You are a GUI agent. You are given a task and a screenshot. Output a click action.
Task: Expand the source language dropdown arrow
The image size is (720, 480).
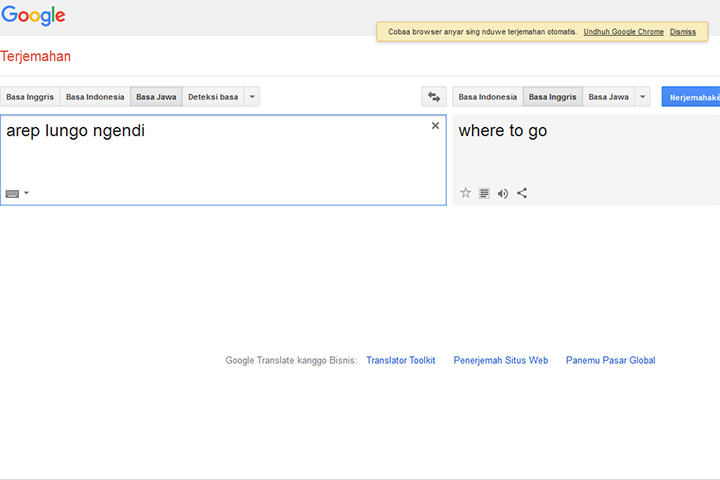[x=252, y=97]
